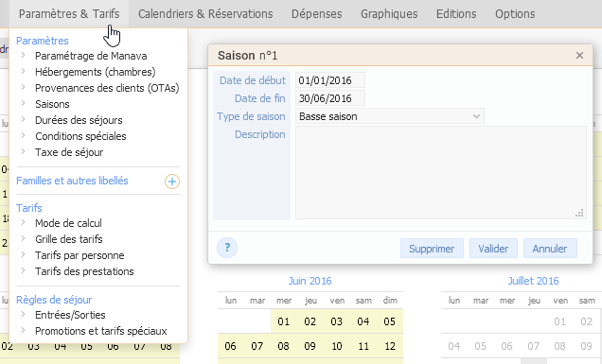Click the arrow icon beside Grille des tarifs
Screen dimensions: 602x364
tap(23, 238)
